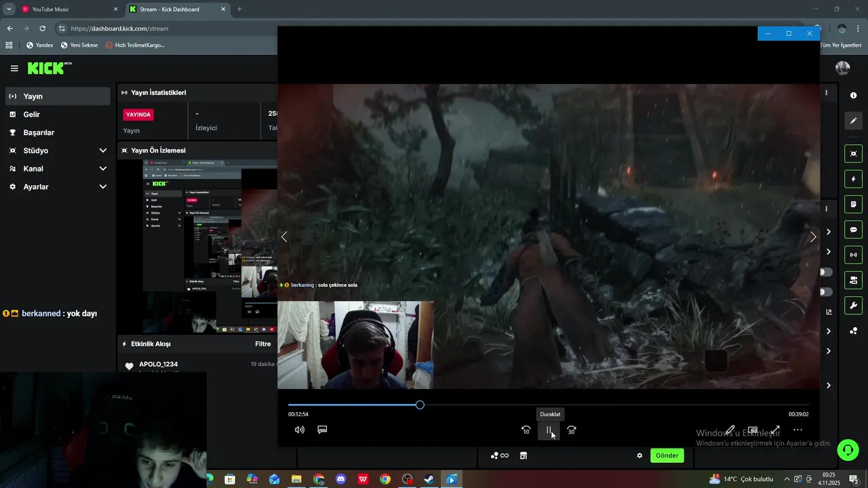
Task: Open the media player more options ellipsis
Action: tap(798, 430)
